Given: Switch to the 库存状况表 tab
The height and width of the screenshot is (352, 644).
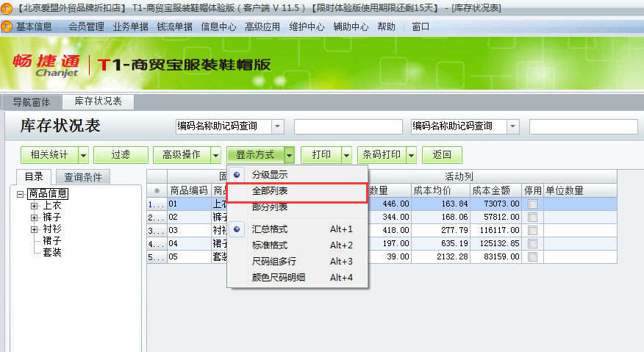Looking at the screenshot, I should (x=99, y=101).
